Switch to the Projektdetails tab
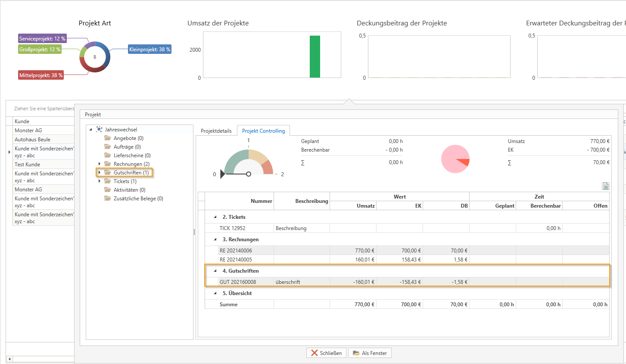This screenshot has width=626, height=364. pyautogui.click(x=216, y=131)
